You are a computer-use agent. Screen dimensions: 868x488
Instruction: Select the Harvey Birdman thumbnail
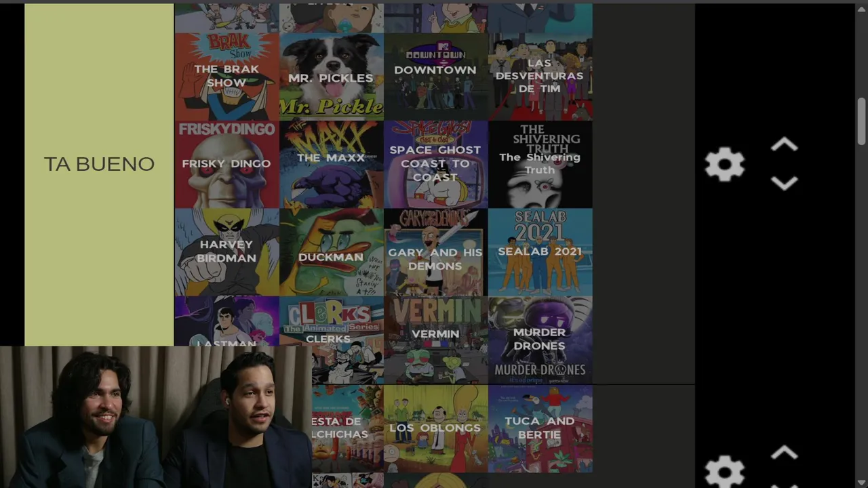[226, 251]
